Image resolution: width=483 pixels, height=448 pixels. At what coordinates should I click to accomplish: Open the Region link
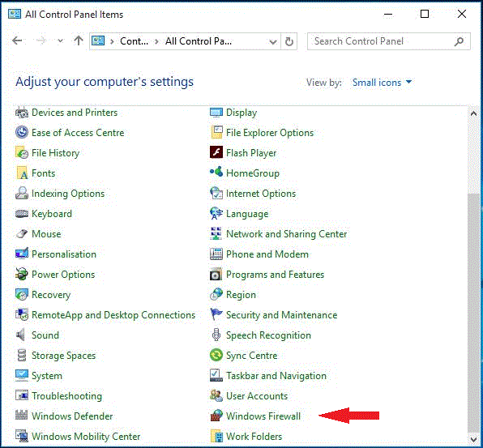coord(241,295)
